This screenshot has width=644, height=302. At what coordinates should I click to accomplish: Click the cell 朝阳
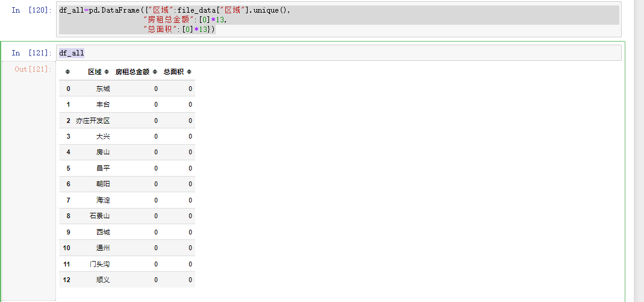coord(103,184)
